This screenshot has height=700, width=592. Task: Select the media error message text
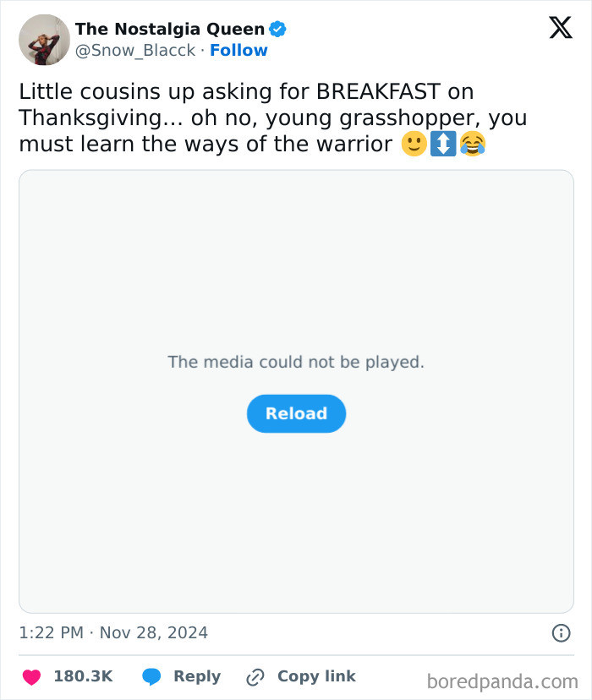pyautogui.click(x=296, y=362)
